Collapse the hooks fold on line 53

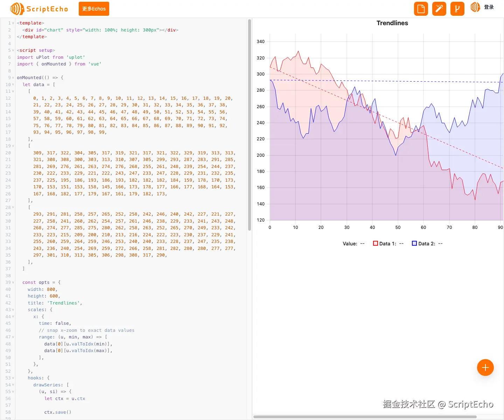pos(13,378)
